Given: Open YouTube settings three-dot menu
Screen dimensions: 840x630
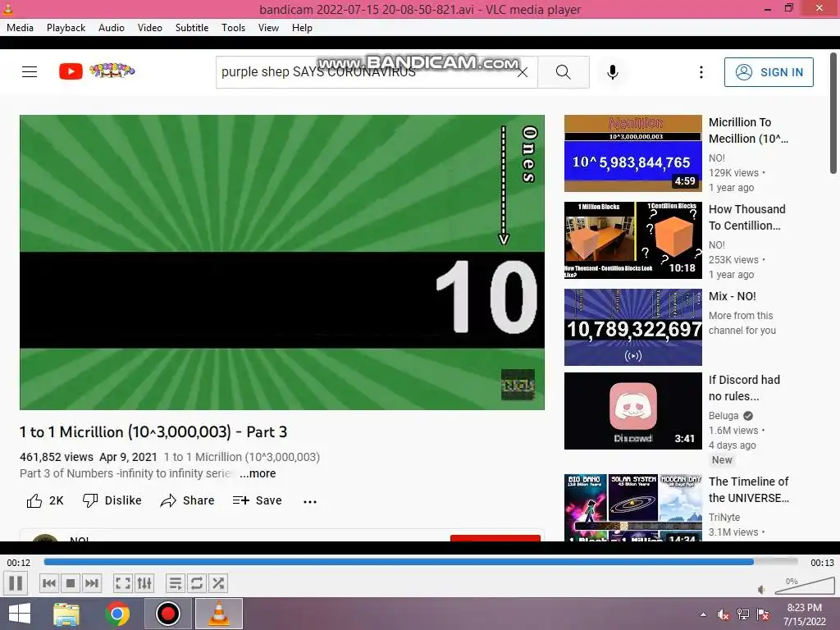Looking at the screenshot, I should 701,72.
